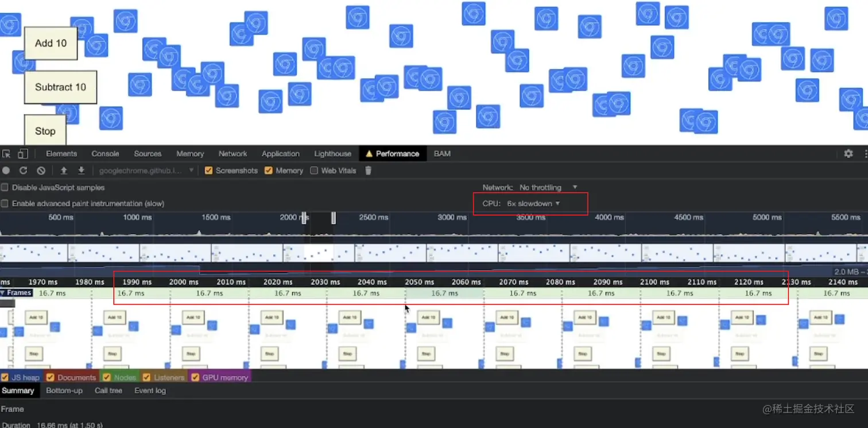Click the Subtract 10 button on page
868x428 pixels.
tap(60, 87)
